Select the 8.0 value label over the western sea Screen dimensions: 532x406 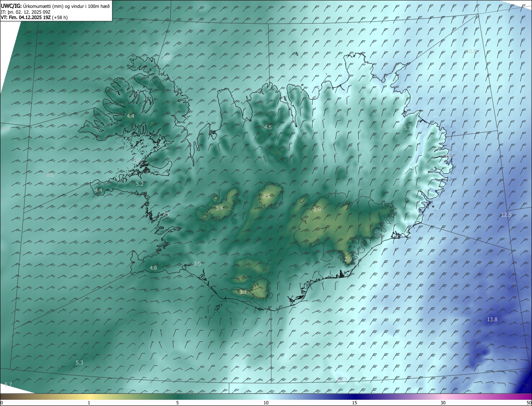(x=50, y=175)
